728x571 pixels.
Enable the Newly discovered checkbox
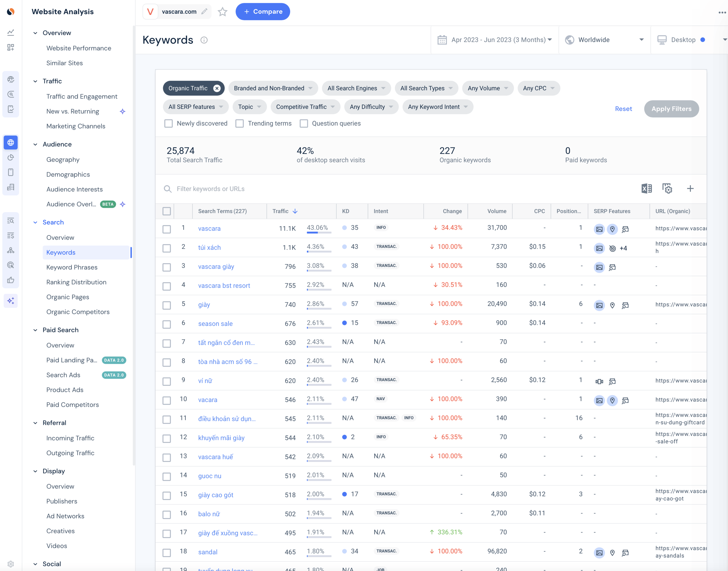pyautogui.click(x=168, y=124)
